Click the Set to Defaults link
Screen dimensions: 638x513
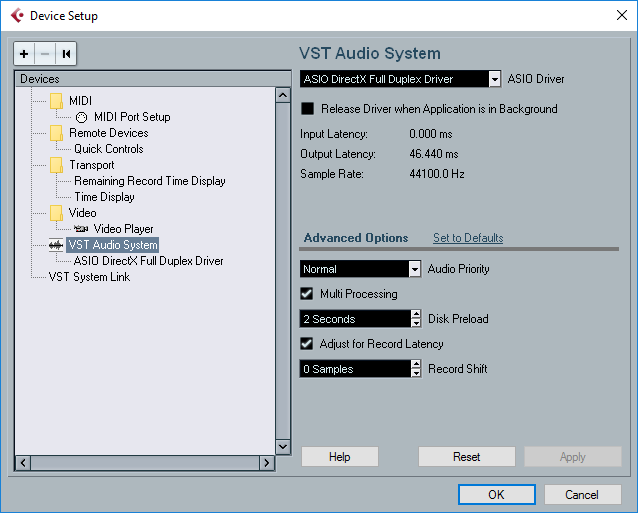467,238
